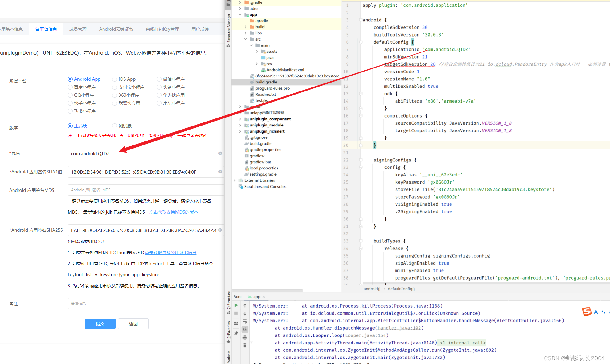Collapse the app module node

click(x=240, y=14)
